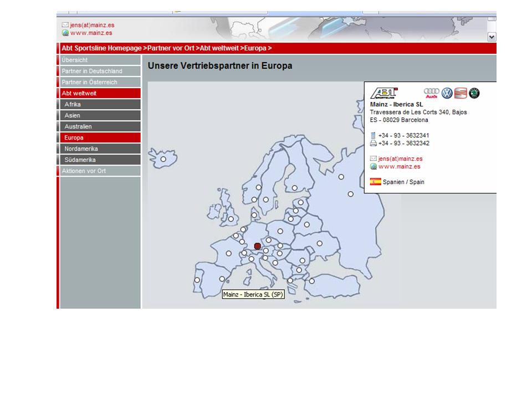This screenshot has width=532, height=399.
Task: Click jens(at)mainz.es link in top header
Action: [93, 25]
